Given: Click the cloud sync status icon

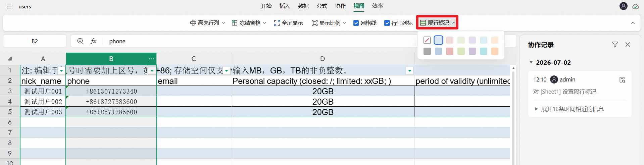Looking at the screenshot, I should (635, 6).
